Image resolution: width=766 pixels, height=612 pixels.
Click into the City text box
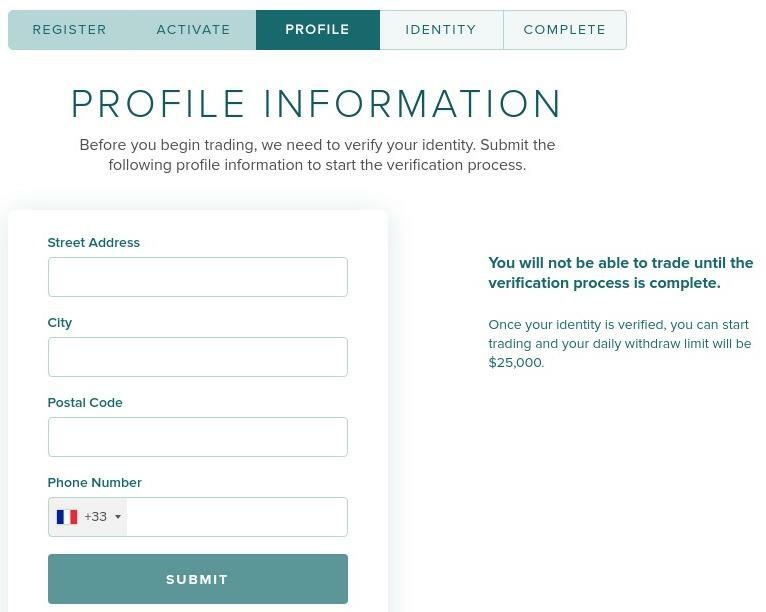pos(197,357)
